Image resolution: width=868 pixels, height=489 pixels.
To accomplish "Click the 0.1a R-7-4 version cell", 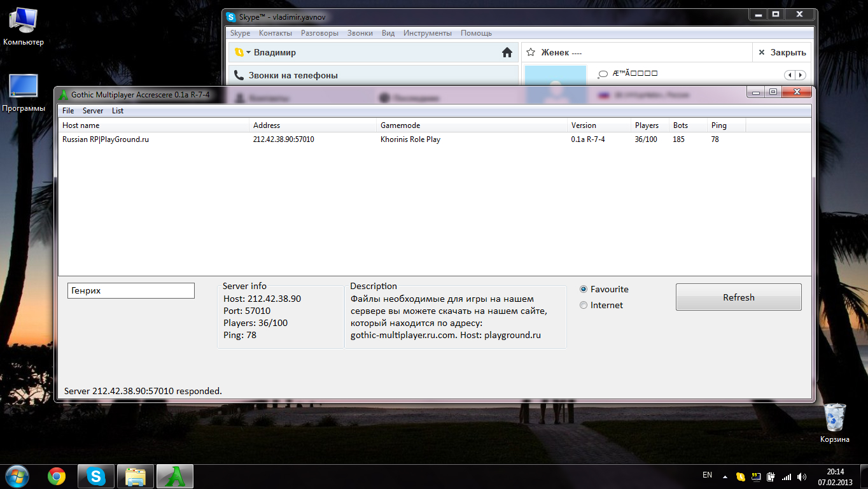I will coord(588,139).
